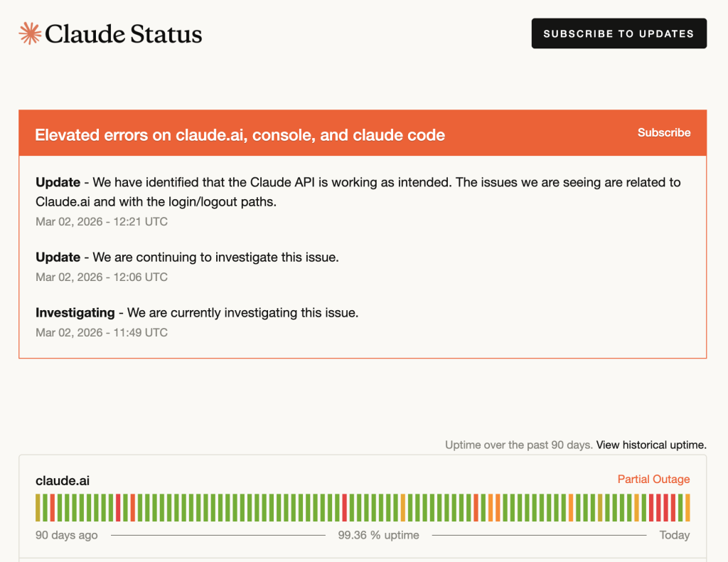Click the SUBSCRIBE TO UPDATES button

[619, 33]
